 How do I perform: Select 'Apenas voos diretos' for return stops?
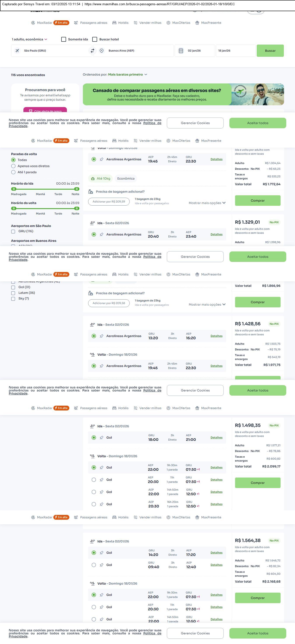[14, 166]
